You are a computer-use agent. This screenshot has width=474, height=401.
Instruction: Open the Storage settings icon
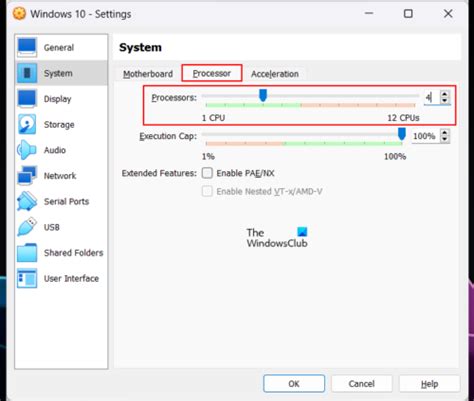[x=27, y=124]
